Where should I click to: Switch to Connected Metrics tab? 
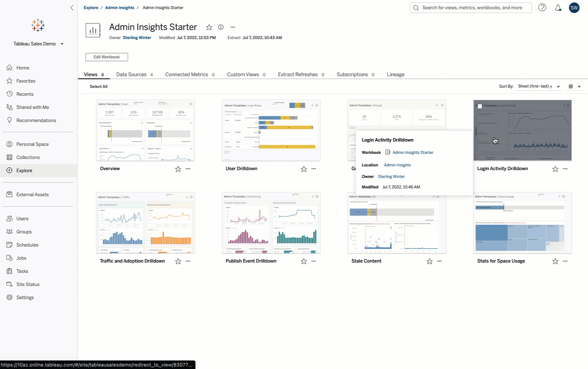[x=190, y=74]
